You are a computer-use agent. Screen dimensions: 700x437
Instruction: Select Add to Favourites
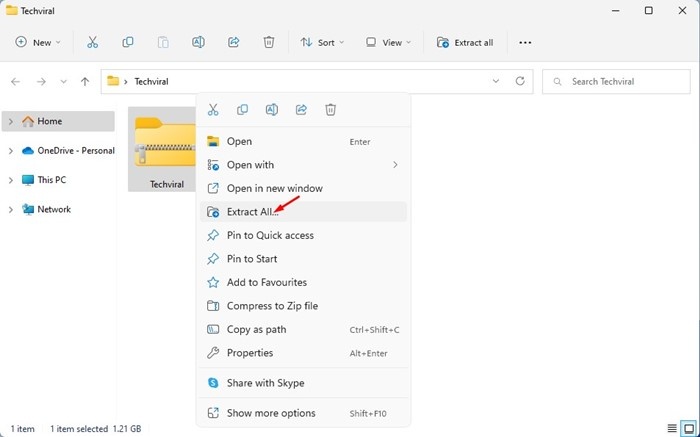(304, 282)
